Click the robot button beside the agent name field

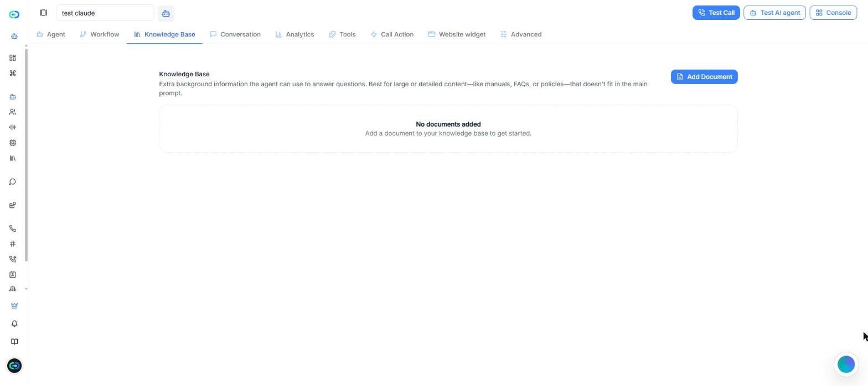point(166,13)
